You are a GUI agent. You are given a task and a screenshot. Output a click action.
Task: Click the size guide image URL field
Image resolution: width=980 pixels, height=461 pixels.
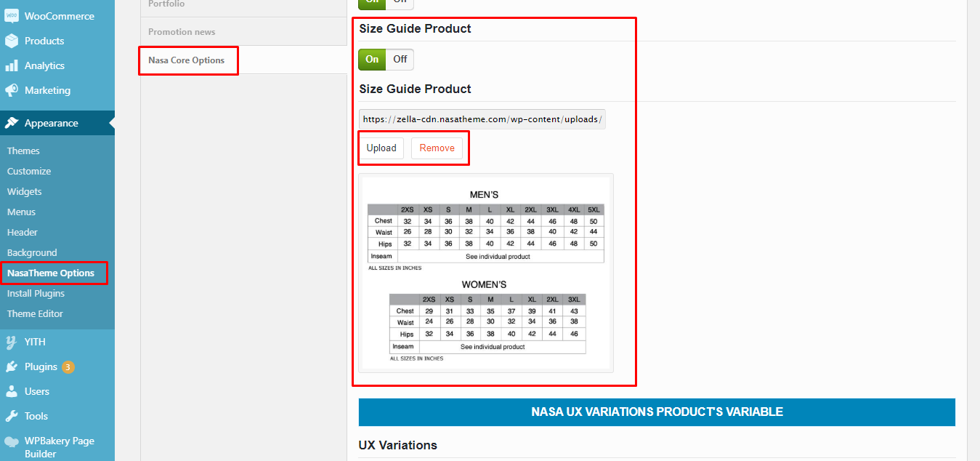tap(482, 119)
